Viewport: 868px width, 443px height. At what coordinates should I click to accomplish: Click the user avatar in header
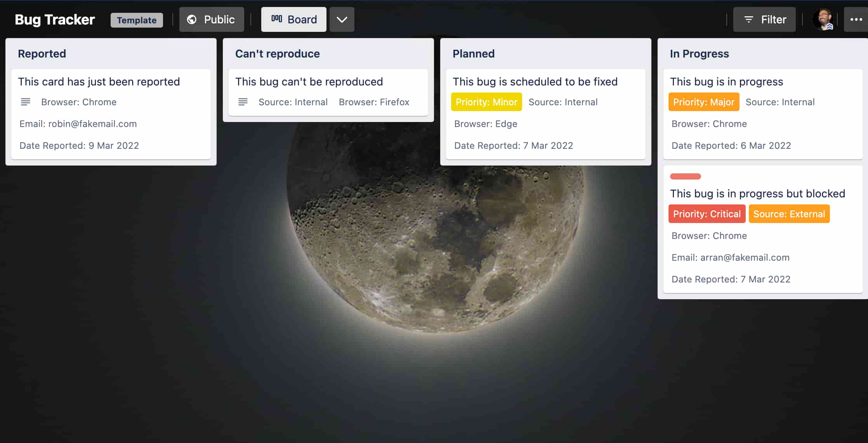pyautogui.click(x=823, y=19)
